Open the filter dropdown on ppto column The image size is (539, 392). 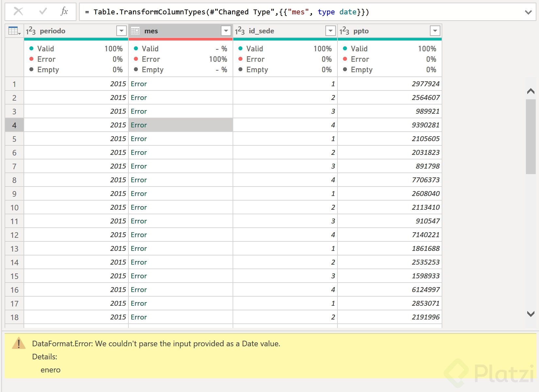click(x=435, y=31)
